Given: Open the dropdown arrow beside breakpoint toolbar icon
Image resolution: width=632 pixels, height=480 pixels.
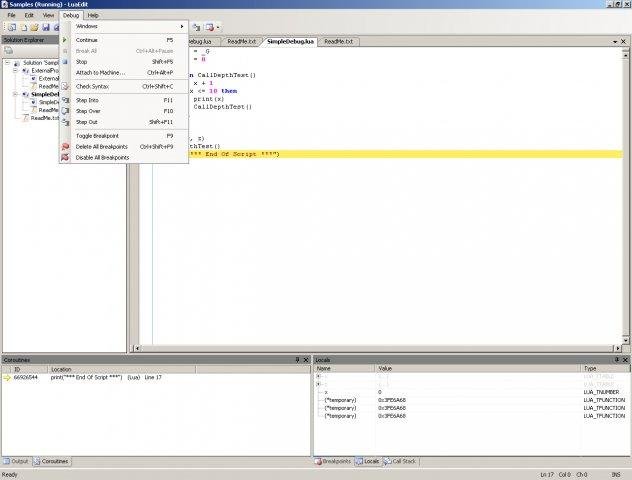Looking at the screenshot, I should pyautogui.click(x=218, y=27).
